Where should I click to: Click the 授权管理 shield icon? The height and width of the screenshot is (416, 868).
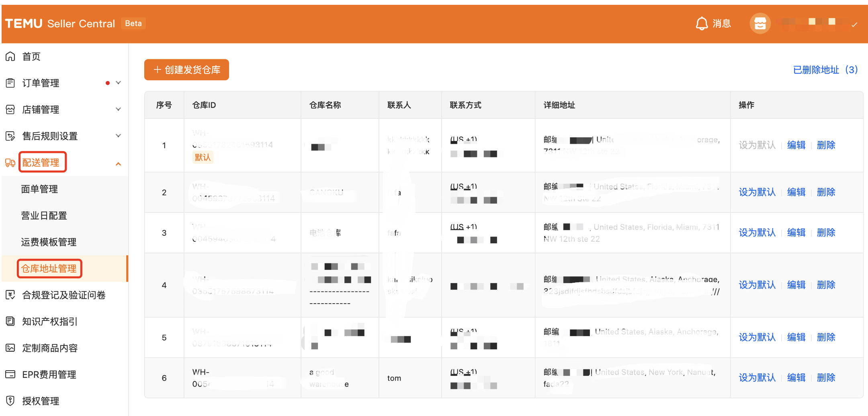point(10,401)
